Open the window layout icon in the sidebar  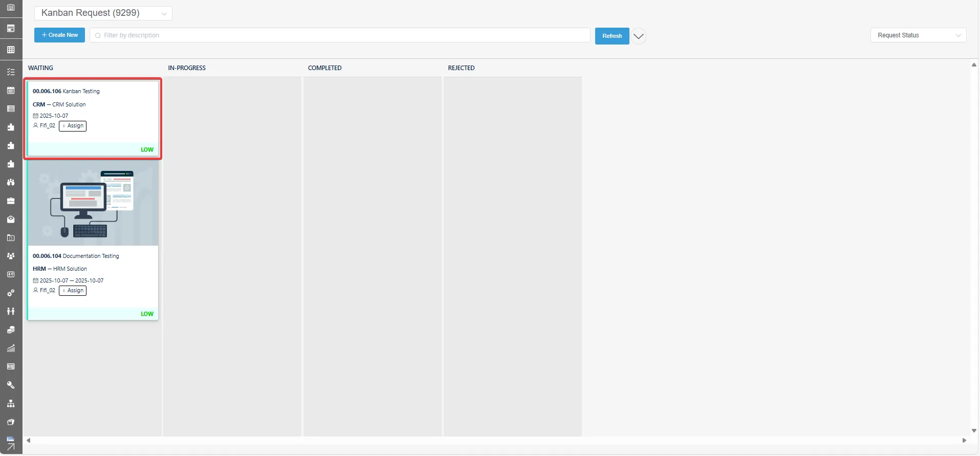[11, 29]
